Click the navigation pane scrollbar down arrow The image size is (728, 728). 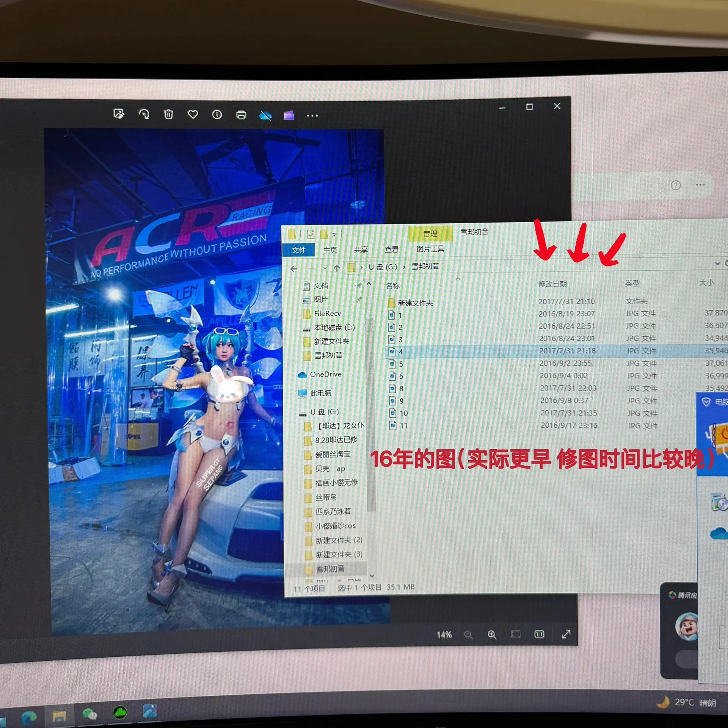point(372,576)
